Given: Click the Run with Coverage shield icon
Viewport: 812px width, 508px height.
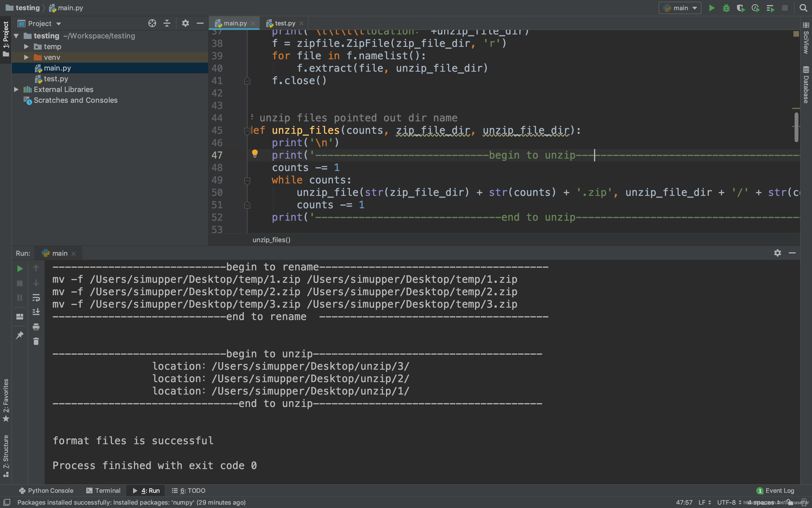Looking at the screenshot, I should pyautogui.click(x=741, y=8).
